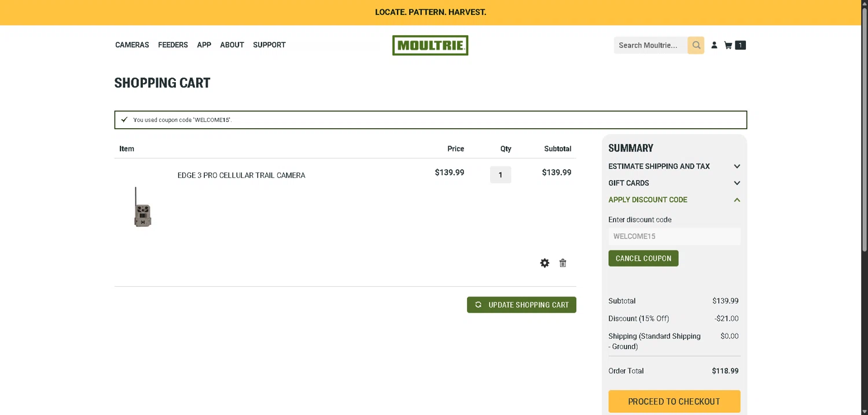
Task: Go to the App menu item
Action: click(204, 45)
